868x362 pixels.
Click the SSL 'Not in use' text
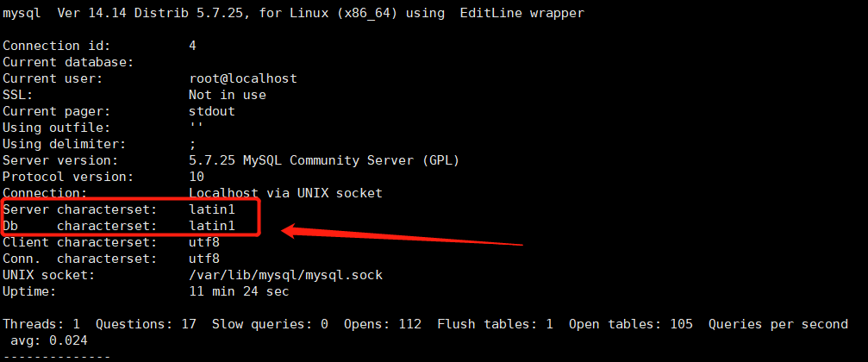pyautogui.click(x=227, y=95)
